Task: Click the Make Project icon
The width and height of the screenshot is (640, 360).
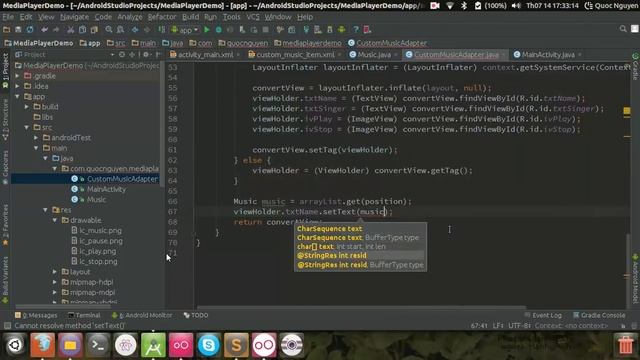Action: pyautogui.click(x=162, y=30)
